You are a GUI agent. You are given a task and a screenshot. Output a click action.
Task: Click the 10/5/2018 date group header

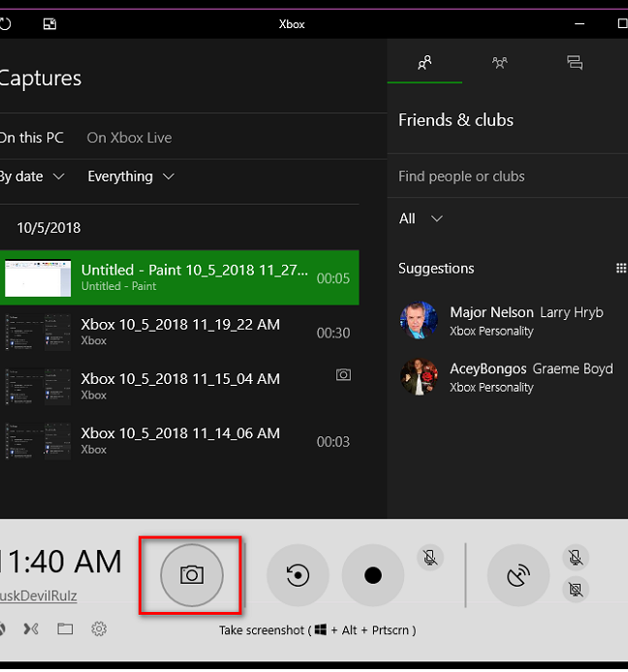click(48, 228)
